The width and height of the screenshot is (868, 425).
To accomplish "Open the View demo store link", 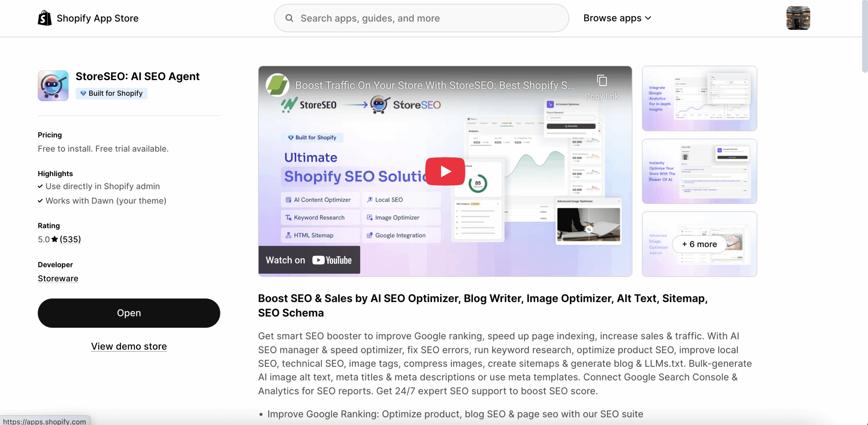I will coord(129,346).
